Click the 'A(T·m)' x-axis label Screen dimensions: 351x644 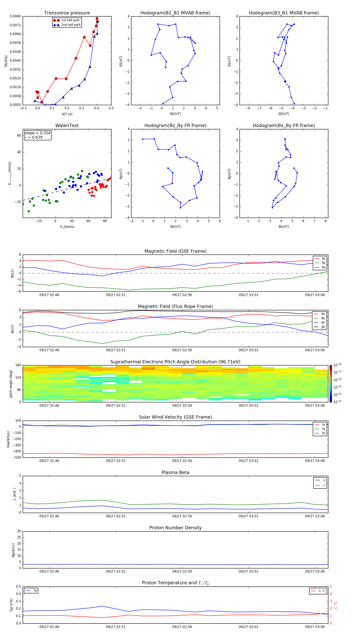67,114
